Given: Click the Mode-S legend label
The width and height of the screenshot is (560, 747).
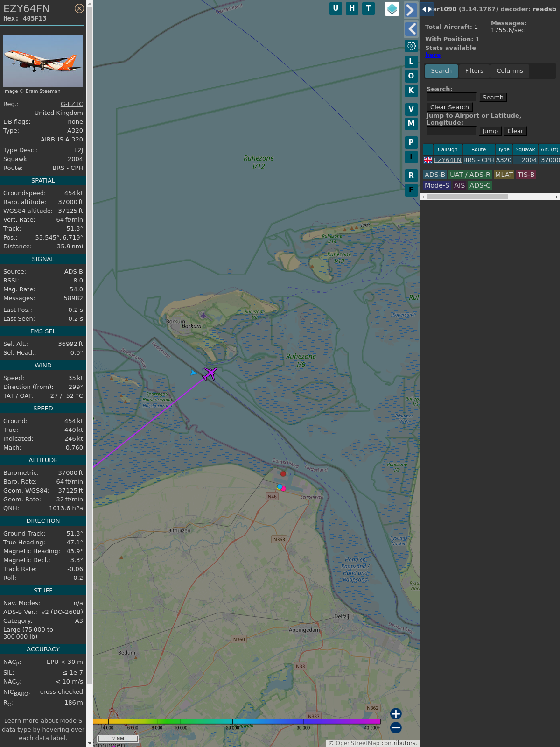Looking at the screenshot, I should [x=437, y=185].
